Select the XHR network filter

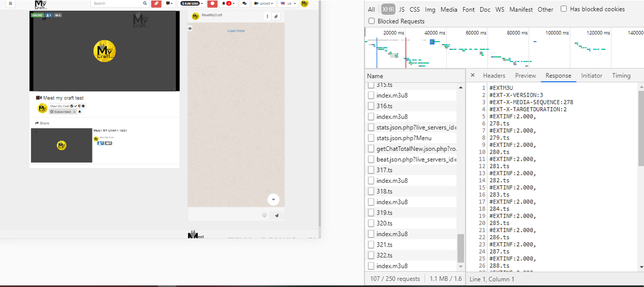(x=388, y=9)
